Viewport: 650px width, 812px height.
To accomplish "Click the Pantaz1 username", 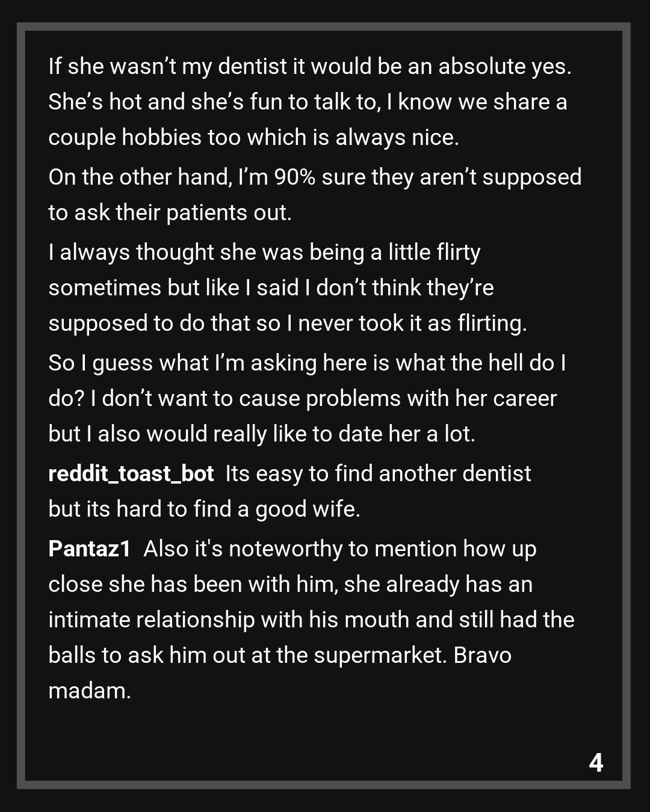I will pos(89,549).
